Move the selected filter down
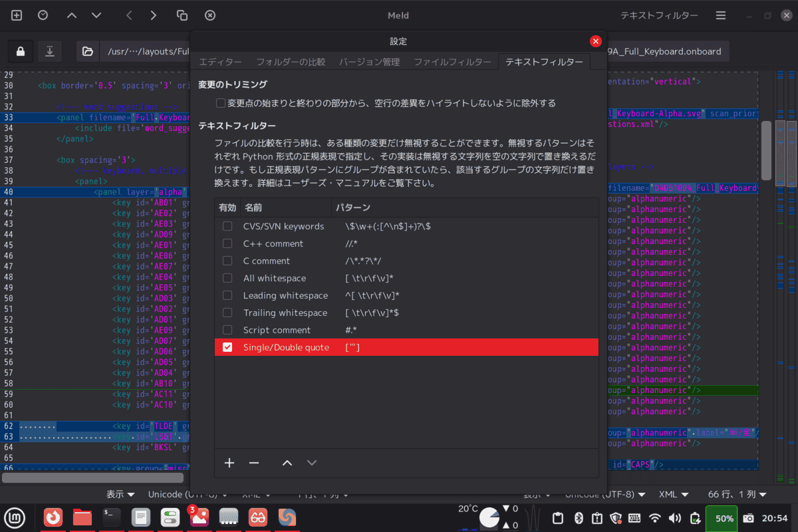Image resolution: width=798 pixels, height=532 pixels. coord(312,463)
